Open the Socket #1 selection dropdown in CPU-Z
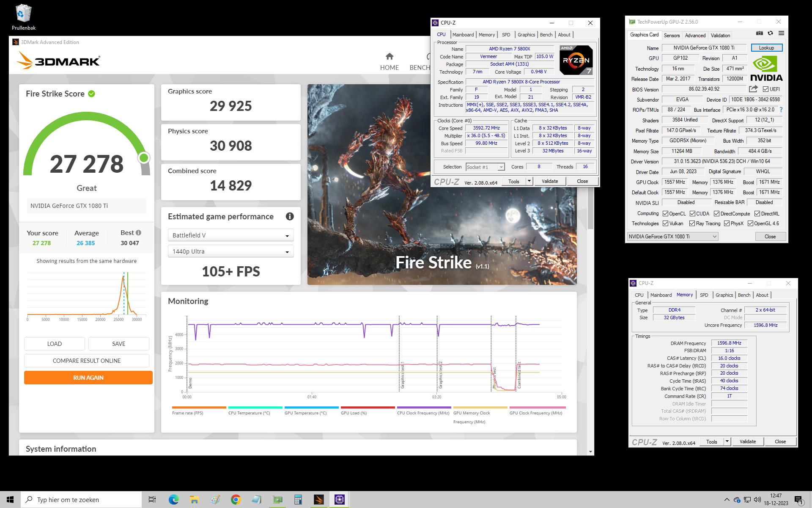Viewport: 812px width, 508px height. coord(486,167)
